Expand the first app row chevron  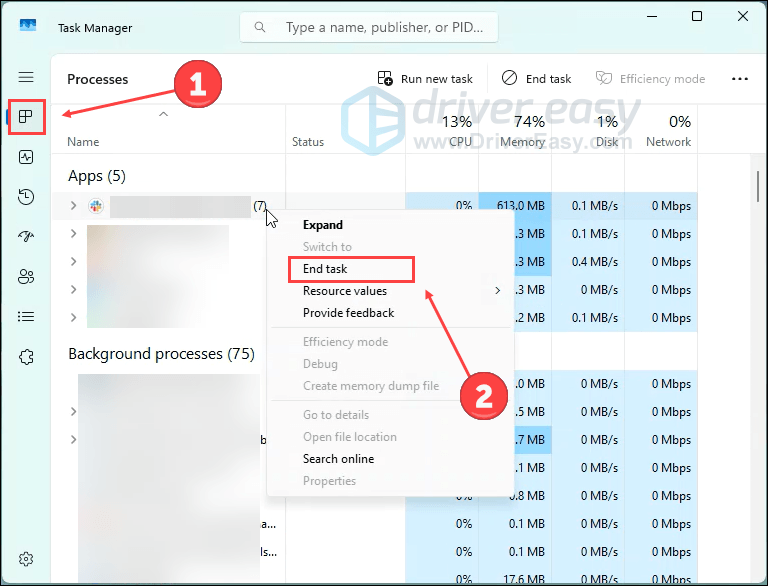(74, 206)
